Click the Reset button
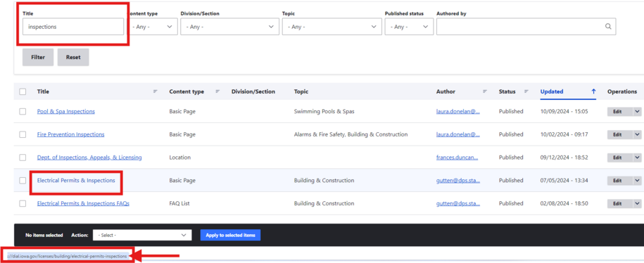The height and width of the screenshot is (263, 644). [x=73, y=58]
